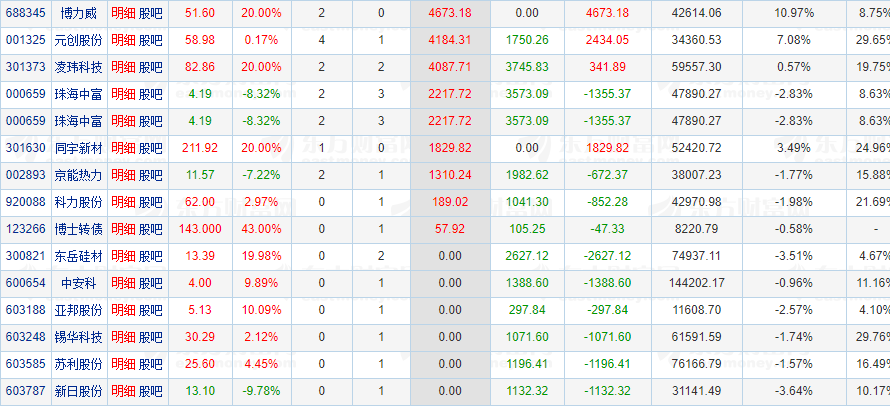View 明细 for 博士转债
Viewport: 890px width, 406px height.
tap(123, 229)
